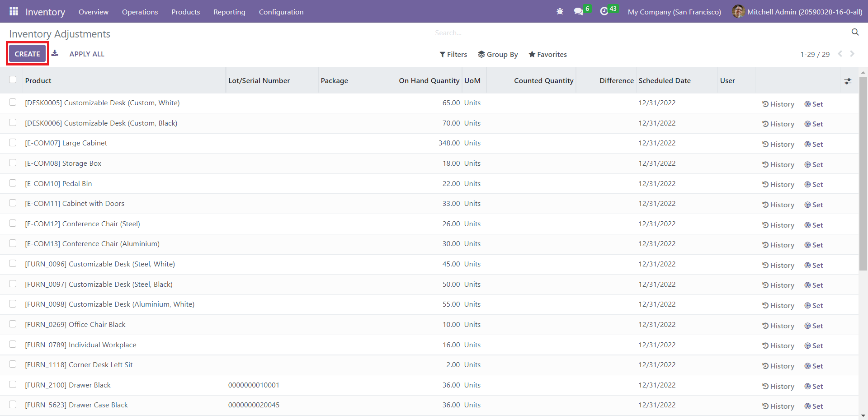Image resolution: width=868 pixels, height=420 pixels.
Task: Click lot number 0000000020045
Action: tap(254, 405)
